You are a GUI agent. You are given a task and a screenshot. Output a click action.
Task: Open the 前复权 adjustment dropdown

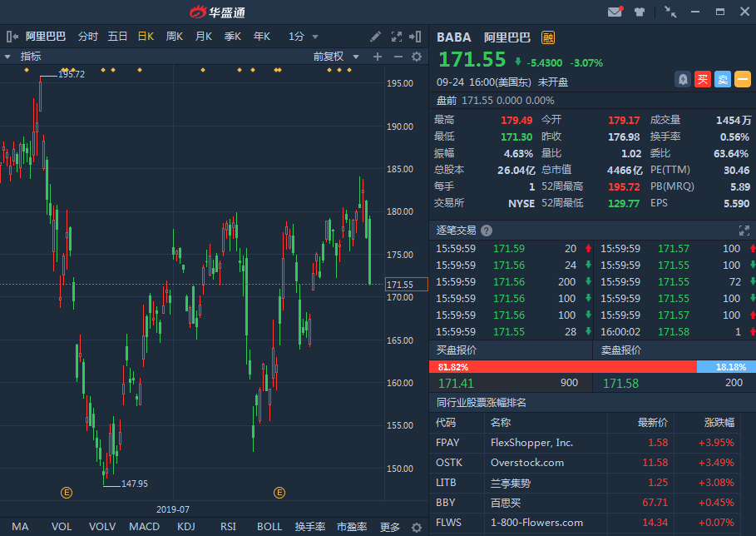coord(335,57)
